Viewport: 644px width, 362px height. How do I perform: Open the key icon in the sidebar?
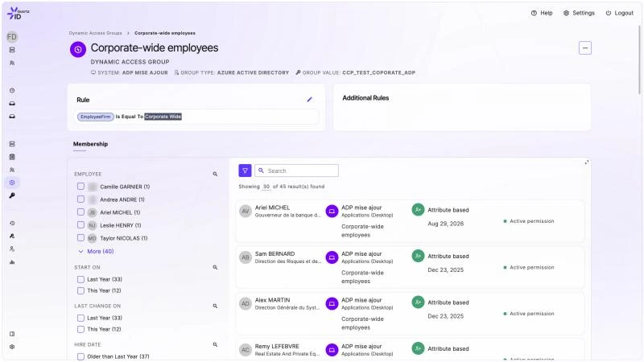coord(12,195)
